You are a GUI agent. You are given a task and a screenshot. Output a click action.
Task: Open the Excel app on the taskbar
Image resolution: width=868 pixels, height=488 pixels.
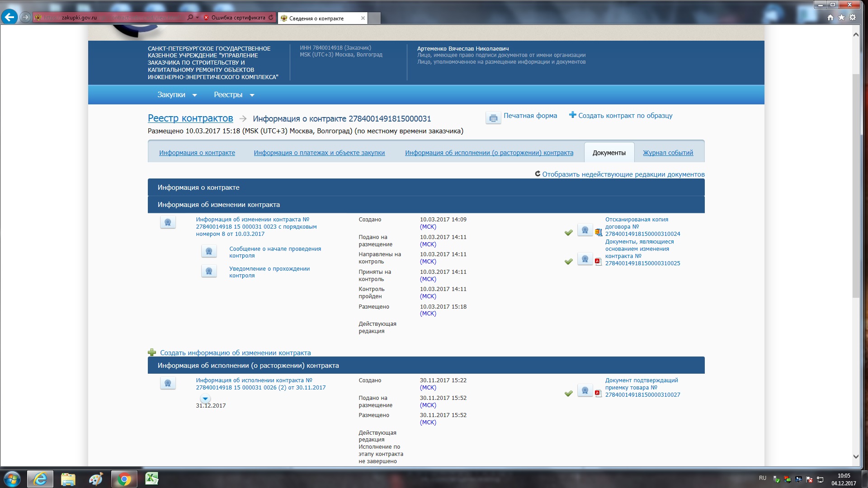(151, 479)
